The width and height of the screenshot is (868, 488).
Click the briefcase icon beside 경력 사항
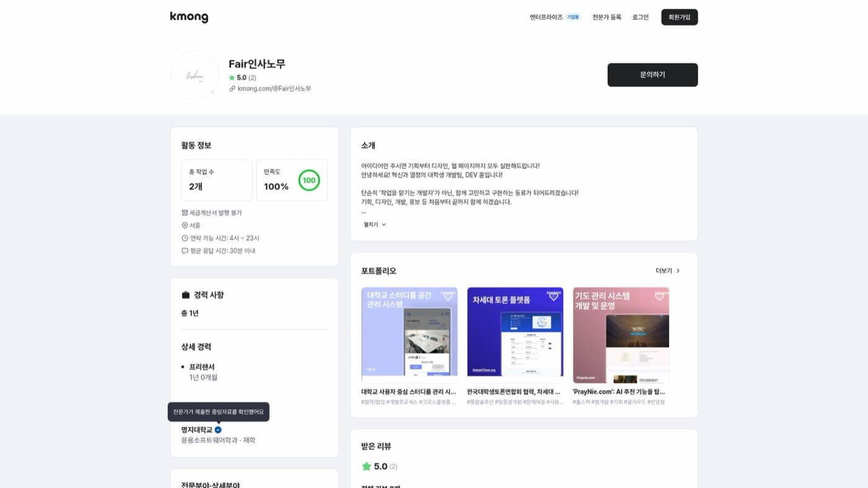185,295
